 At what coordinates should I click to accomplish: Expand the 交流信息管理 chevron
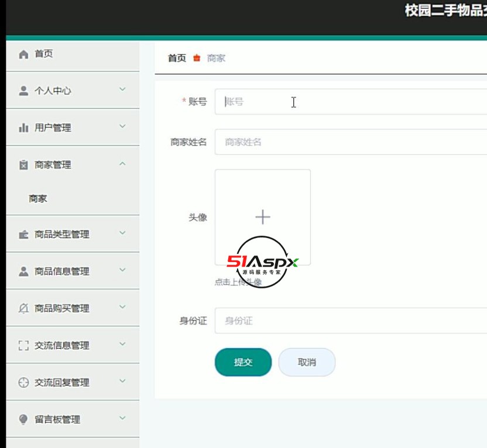(x=123, y=344)
